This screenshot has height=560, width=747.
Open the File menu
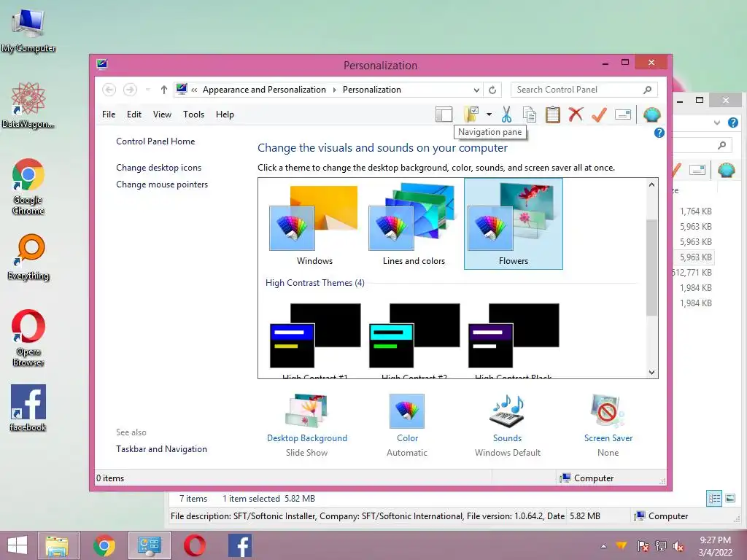tap(109, 114)
